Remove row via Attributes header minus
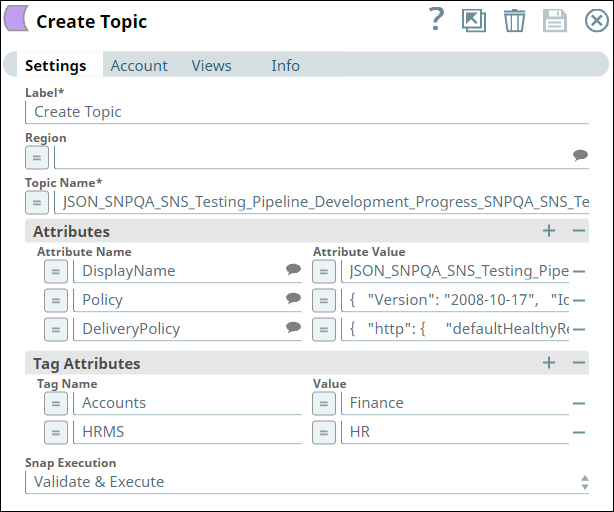This screenshot has width=614, height=512. click(579, 231)
